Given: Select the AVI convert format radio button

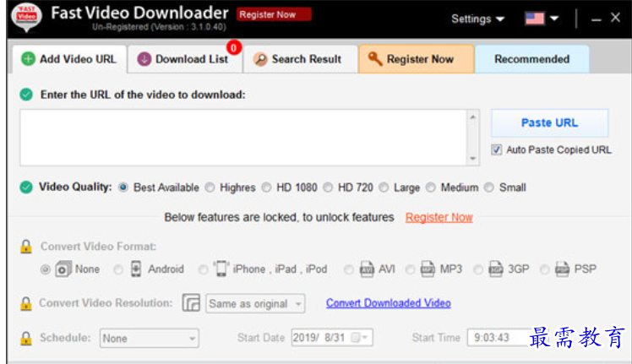Looking at the screenshot, I should [349, 269].
